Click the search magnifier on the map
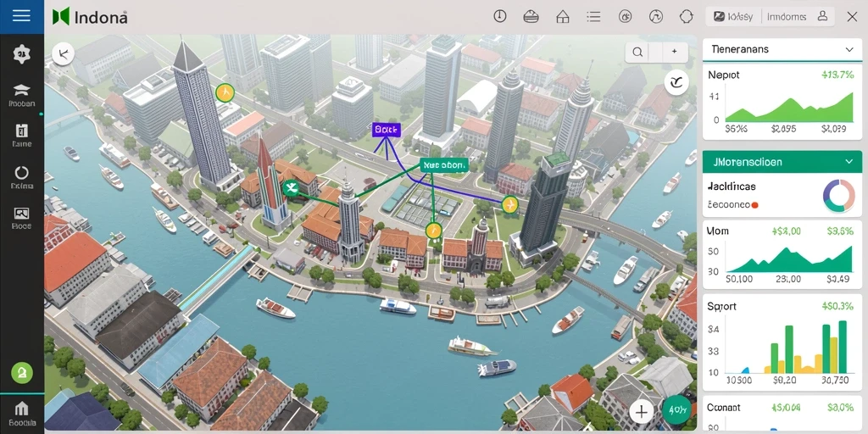This screenshot has height=434, width=868. click(x=637, y=52)
